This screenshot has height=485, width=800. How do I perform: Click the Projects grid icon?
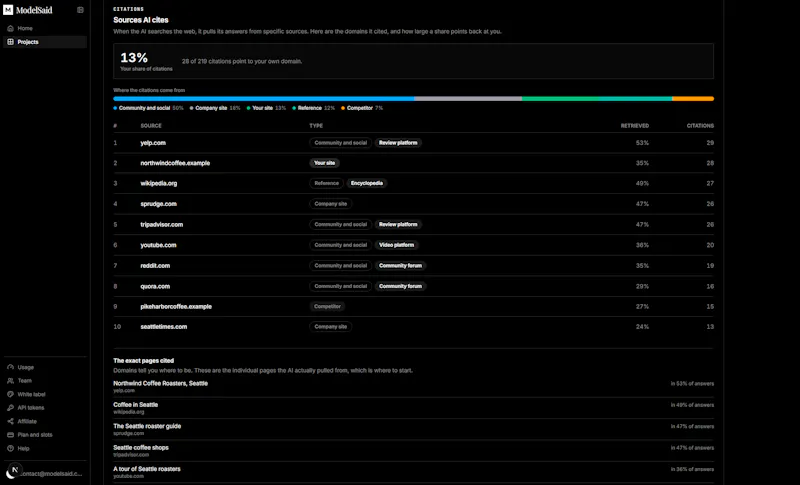click(10, 42)
